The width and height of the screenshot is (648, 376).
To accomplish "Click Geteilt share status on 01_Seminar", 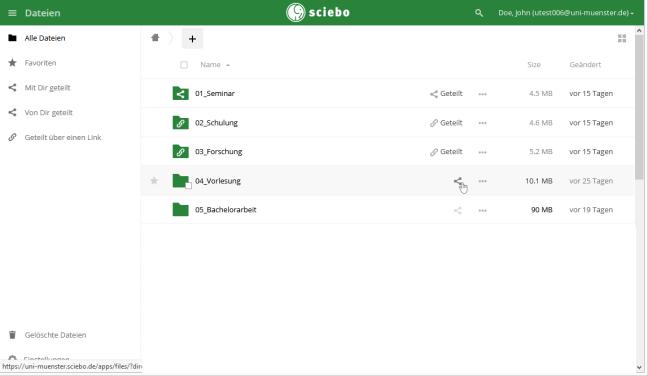I will click(x=446, y=94).
